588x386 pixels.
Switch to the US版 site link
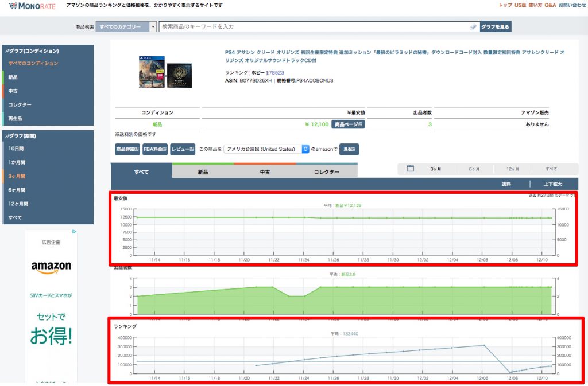click(520, 5)
